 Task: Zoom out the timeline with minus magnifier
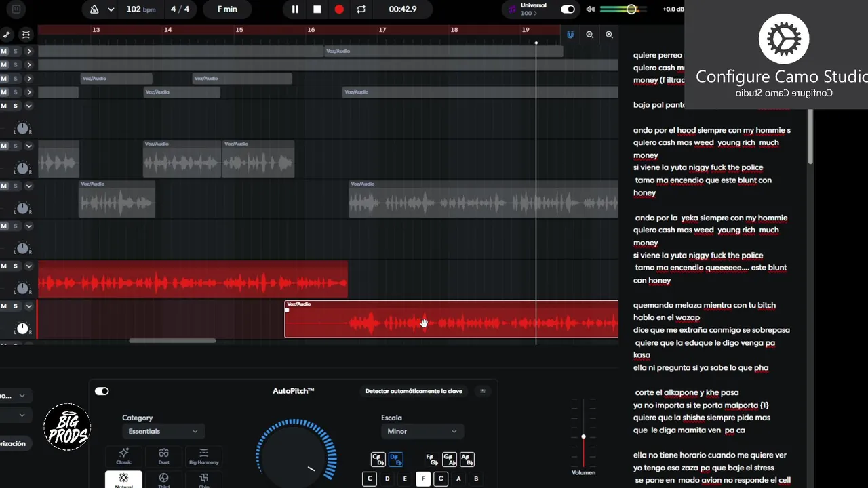[x=589, y=35]
